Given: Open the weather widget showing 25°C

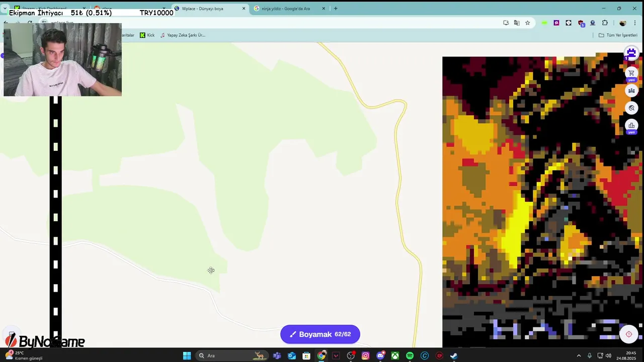Looking at the screenshot, I should tap(24, 356).
